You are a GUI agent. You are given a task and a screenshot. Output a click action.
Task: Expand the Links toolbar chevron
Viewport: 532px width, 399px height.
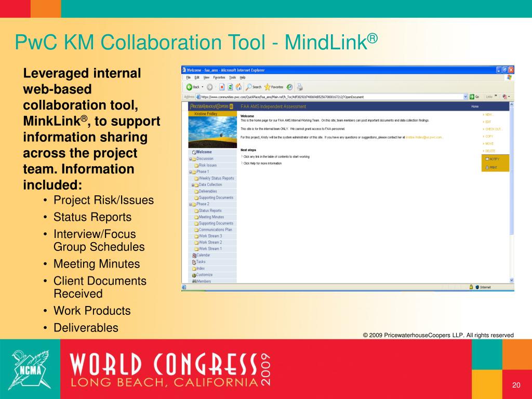click(x=496, y=96)
